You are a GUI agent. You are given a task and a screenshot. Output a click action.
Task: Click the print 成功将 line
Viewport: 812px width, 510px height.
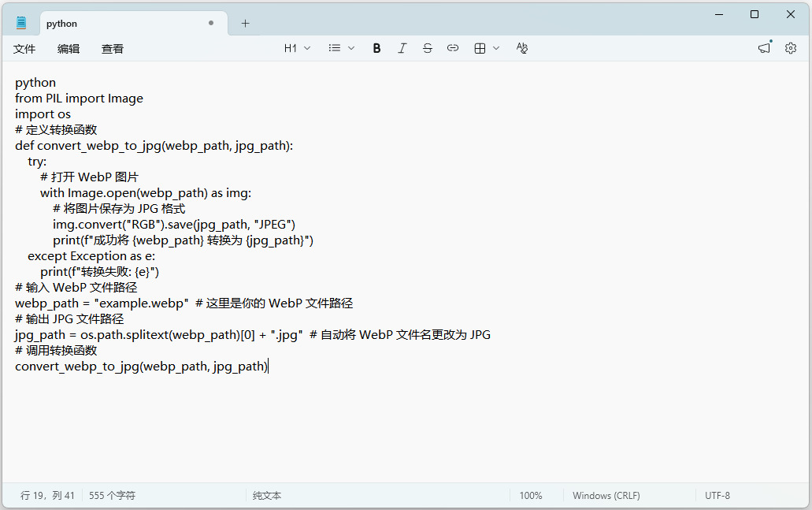pyautogui.click(x=183, y=240)
